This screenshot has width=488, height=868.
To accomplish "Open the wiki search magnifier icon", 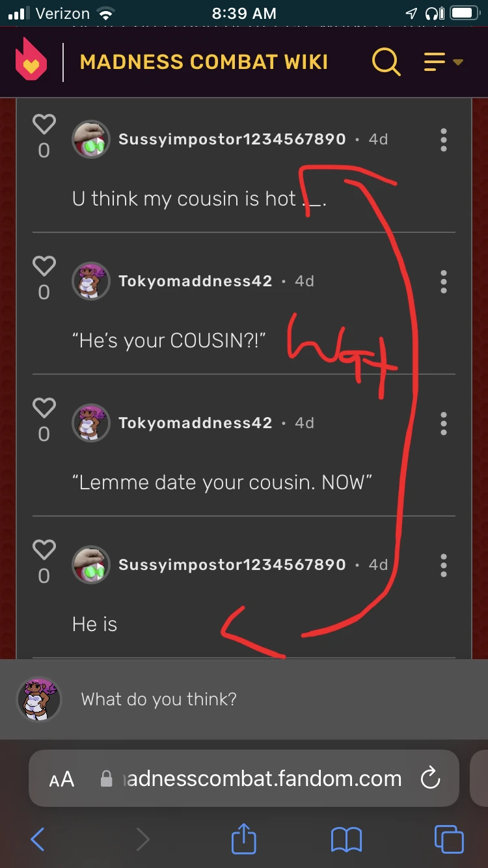I will (x=386, y=62).
